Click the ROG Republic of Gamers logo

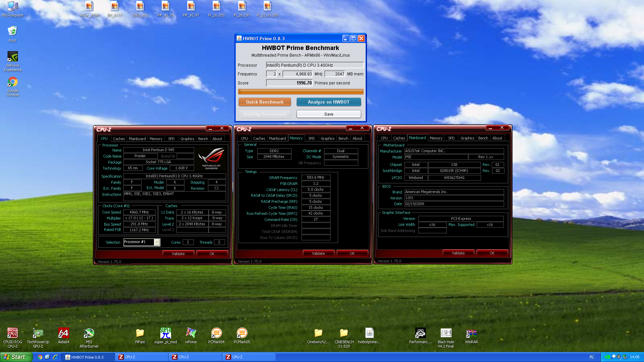pos(211,159)
